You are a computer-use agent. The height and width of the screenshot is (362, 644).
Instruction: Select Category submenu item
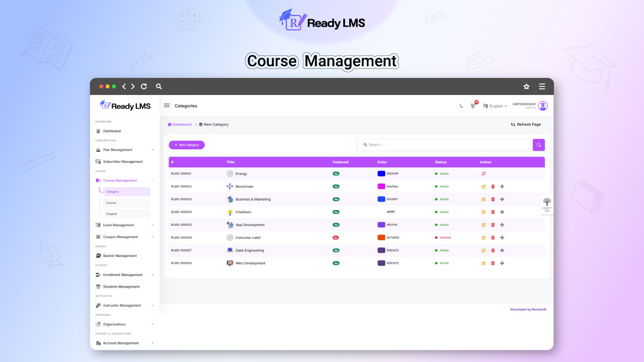127,192
